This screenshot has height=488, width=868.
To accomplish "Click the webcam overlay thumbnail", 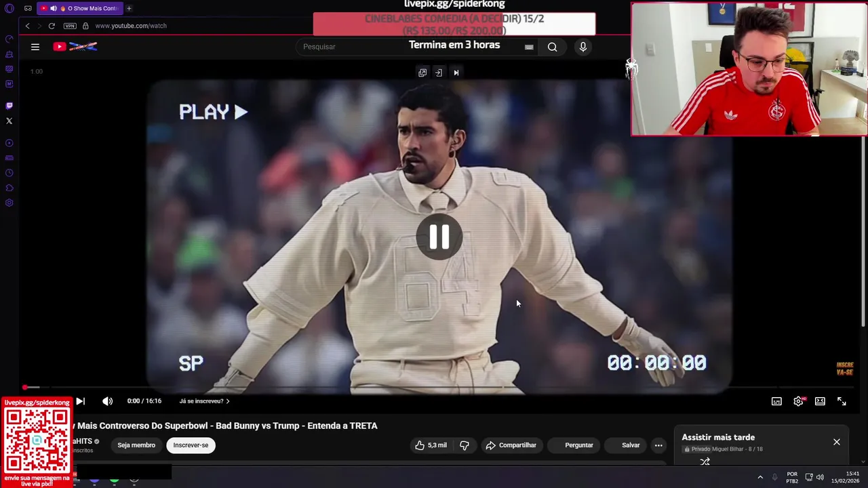I will point(749,69).
